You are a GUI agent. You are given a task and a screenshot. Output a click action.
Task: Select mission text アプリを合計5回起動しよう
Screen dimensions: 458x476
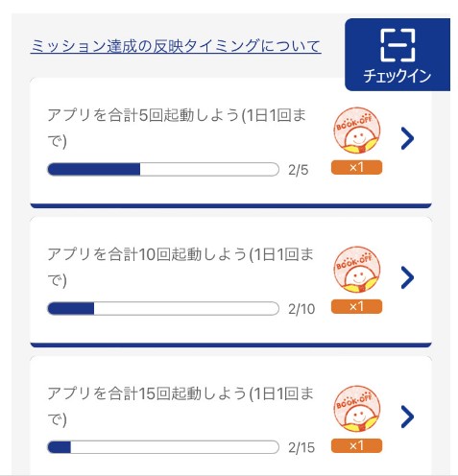point(143,115)
